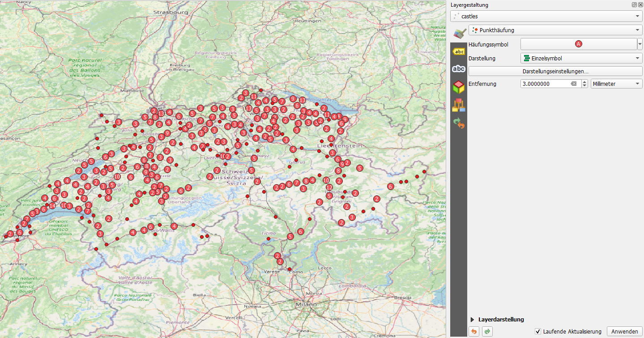Expand the Layerdarstellung section
Viewport: 644px width, 338px height.
(x=472, y=320)
